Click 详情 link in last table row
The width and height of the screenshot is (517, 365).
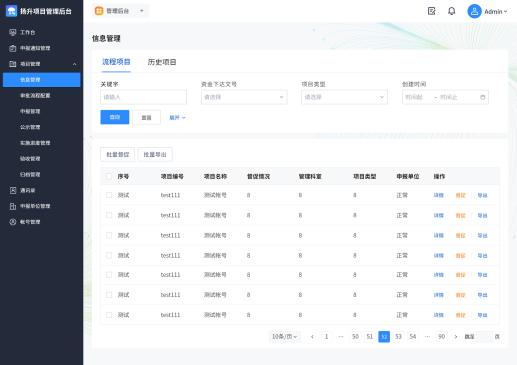coord(438,315)
